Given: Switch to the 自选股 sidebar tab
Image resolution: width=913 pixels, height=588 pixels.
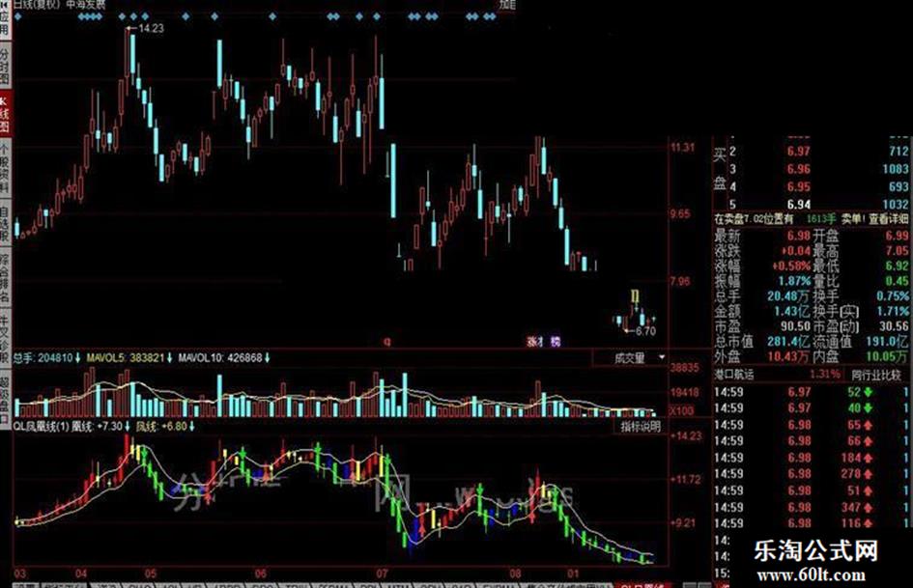Looking at the screenshot, I should click(5, 223).
